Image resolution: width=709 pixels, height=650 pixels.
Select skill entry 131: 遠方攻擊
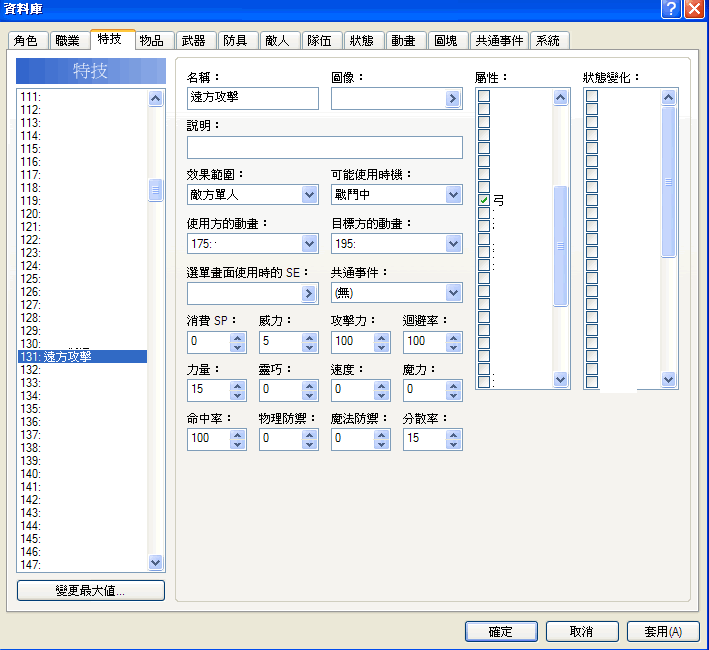coord(82,357)
